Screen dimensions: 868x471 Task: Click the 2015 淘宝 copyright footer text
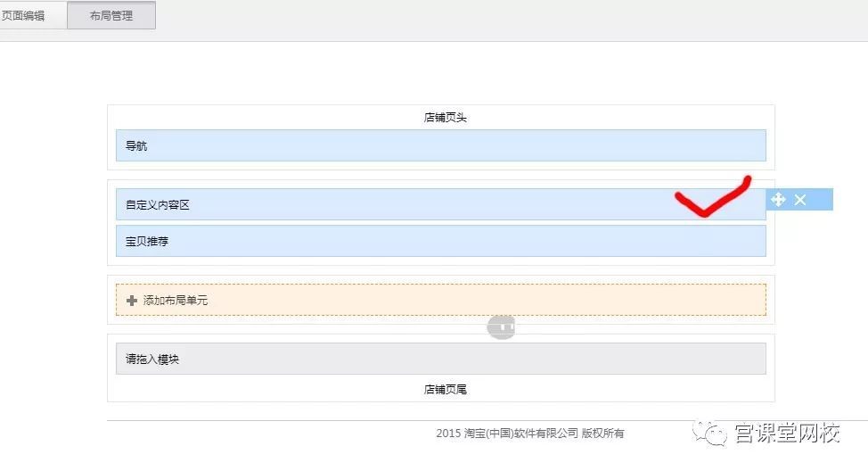[x=529, y=434]
